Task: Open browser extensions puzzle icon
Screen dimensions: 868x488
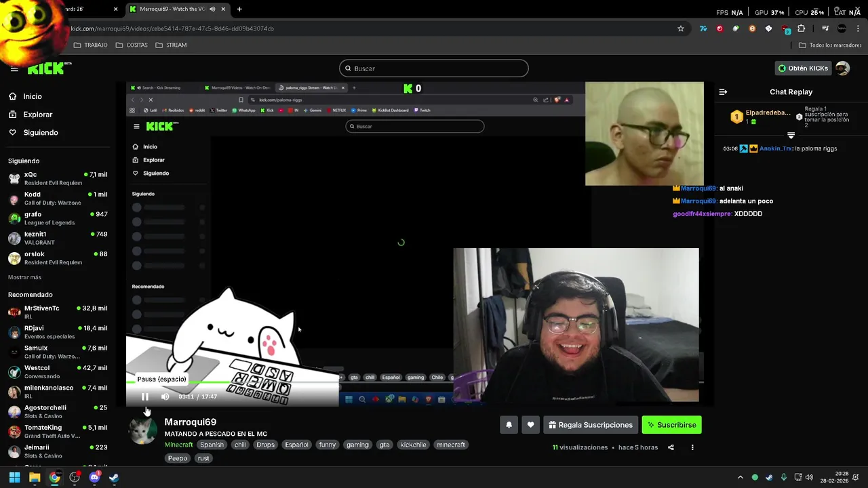Action: coord(802,28)
